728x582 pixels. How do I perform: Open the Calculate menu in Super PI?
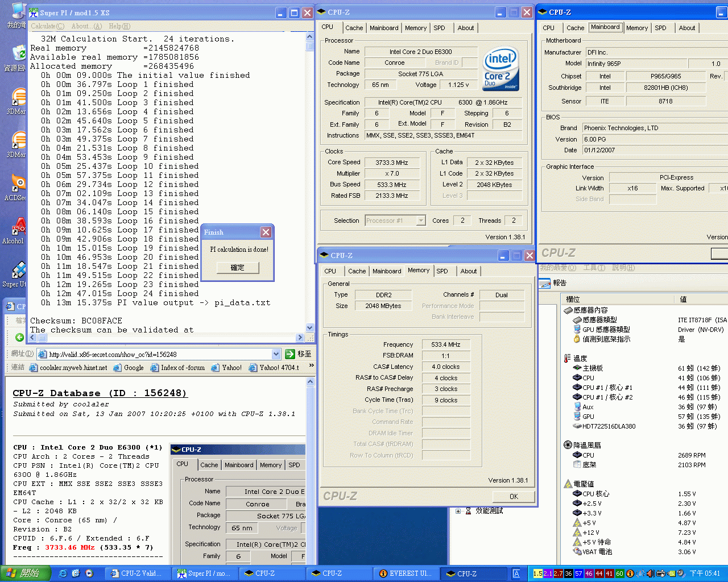[x=48, y=26]
